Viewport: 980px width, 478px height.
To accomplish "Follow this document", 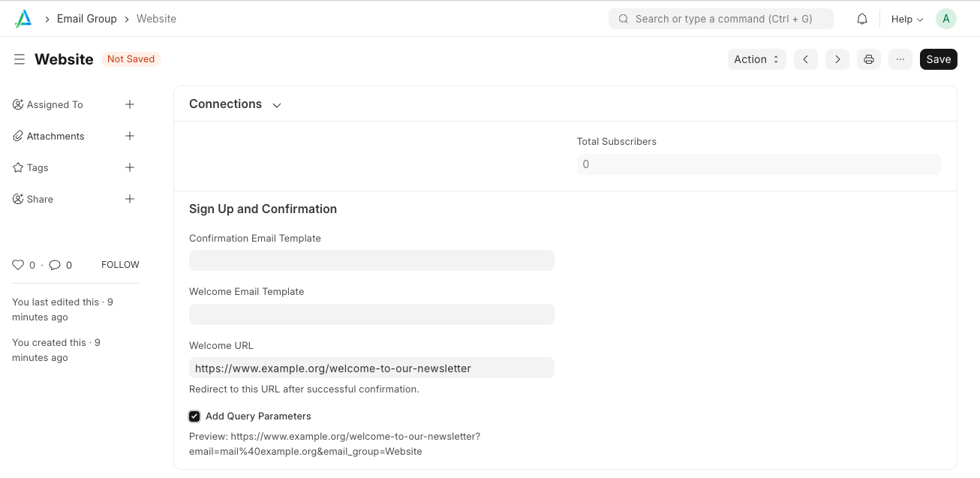I will point(120,265).
